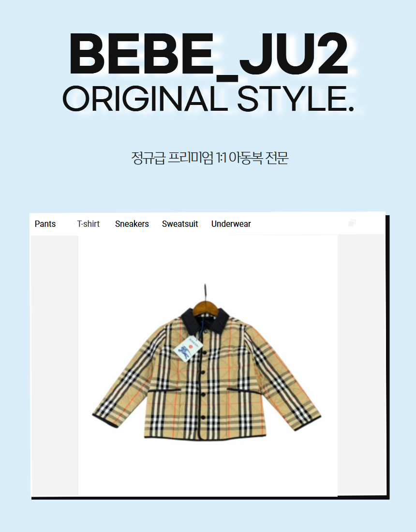Click the bottom button on the jacket front
Image resolution: width=416 pixels, height=532 pixels.
(x=204, y=417)
